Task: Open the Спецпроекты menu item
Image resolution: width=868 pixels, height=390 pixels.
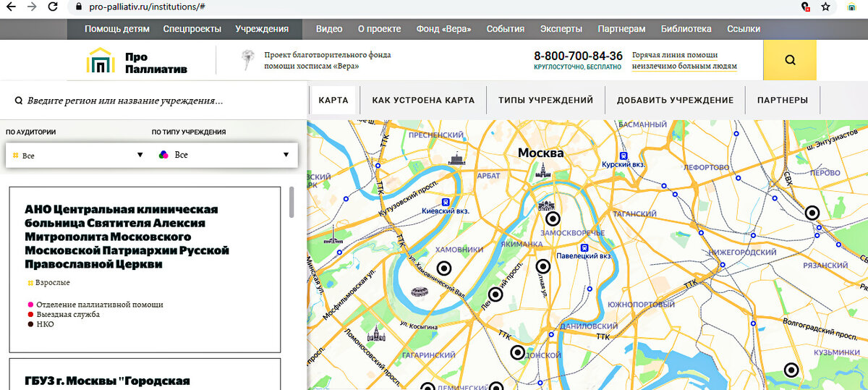Action: point(192,29)
